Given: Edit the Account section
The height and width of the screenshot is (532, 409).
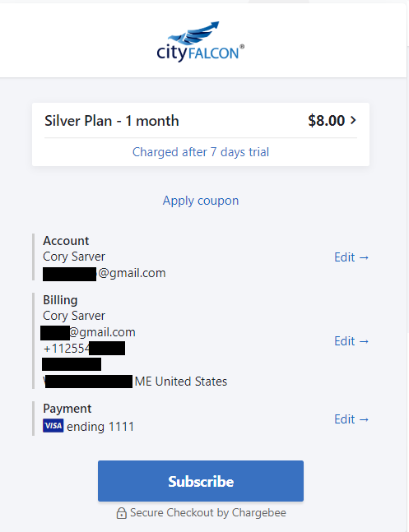Looking at the screenshot, I should (x=351, y=257).
